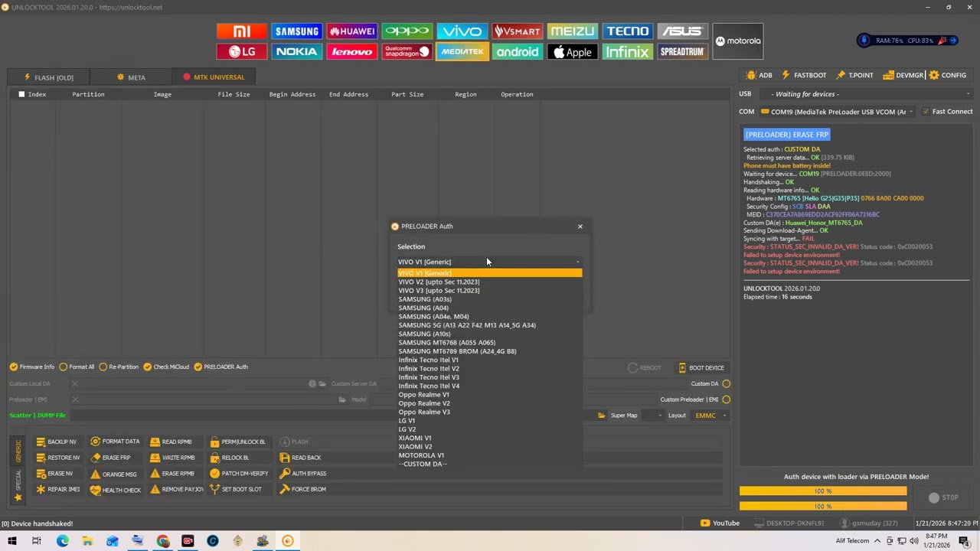Screen dimensions: 980x551
Task: Click YouTube link in status bar
Action: point(720,523)
